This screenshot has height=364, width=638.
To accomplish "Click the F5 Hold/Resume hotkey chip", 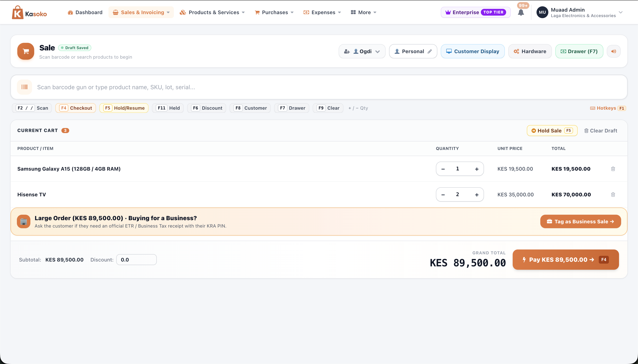I will [124, 108].
